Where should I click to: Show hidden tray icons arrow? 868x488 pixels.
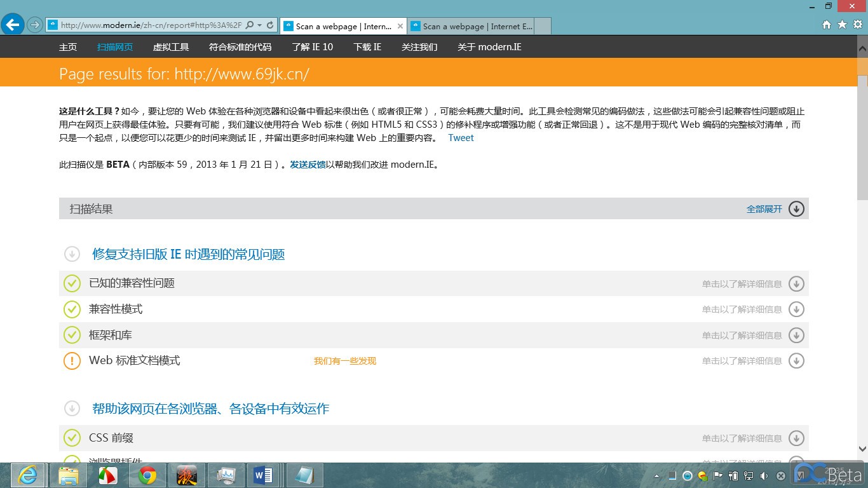coord(656,476)
